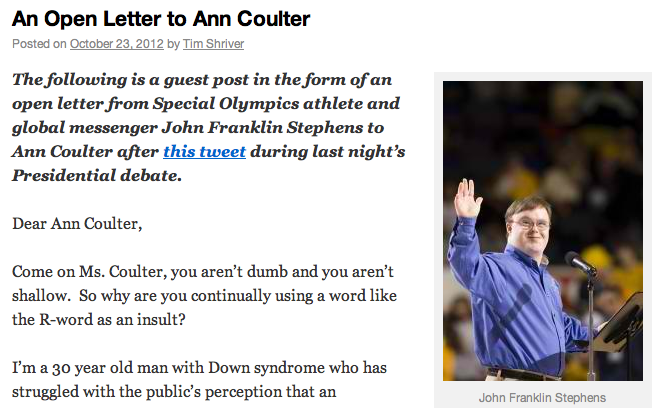Click "John Franklin Stephens" in the italic intro

point(263,128)
